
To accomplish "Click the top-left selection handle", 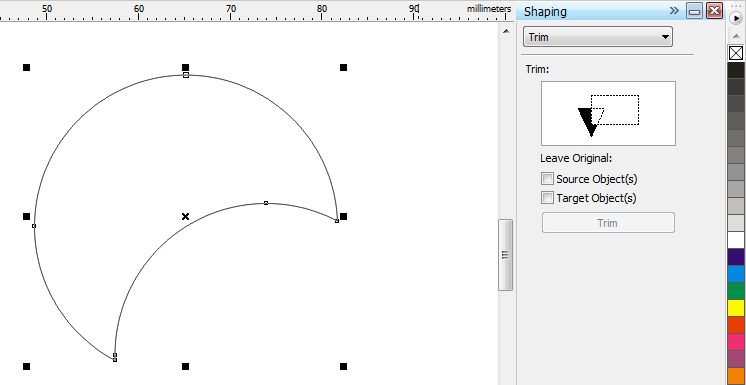I will [26, 68].
